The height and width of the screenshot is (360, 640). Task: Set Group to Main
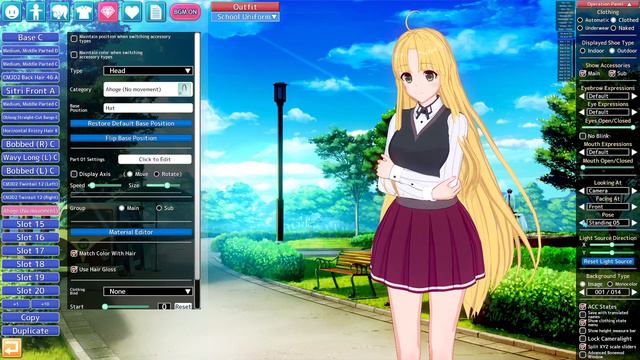[122, 208]
